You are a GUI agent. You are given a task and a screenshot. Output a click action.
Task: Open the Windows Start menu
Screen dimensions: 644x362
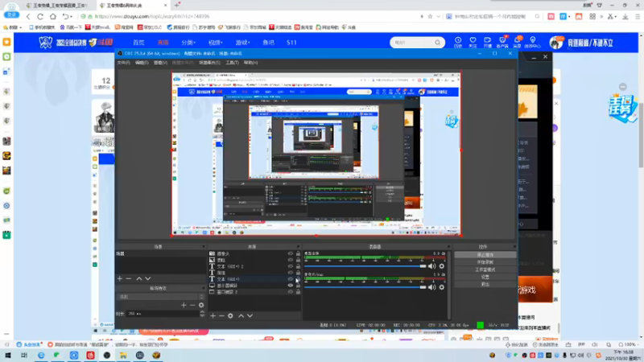8,355
